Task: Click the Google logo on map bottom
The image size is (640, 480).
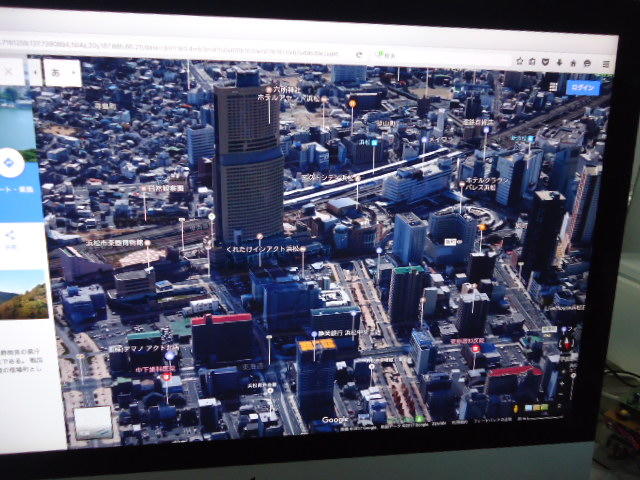Action: click(335, 420)
